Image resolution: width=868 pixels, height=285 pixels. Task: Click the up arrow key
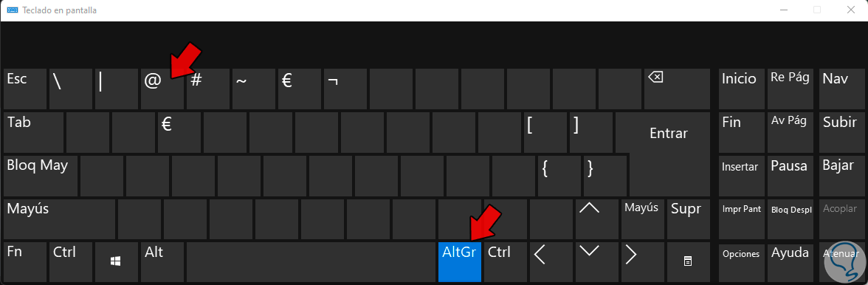(596, 219)
